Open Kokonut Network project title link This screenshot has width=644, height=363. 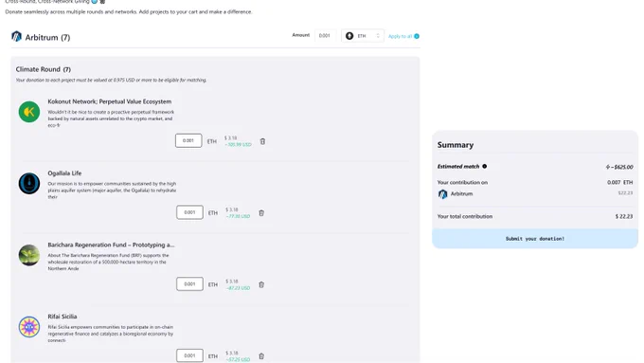tap(110, 101)
